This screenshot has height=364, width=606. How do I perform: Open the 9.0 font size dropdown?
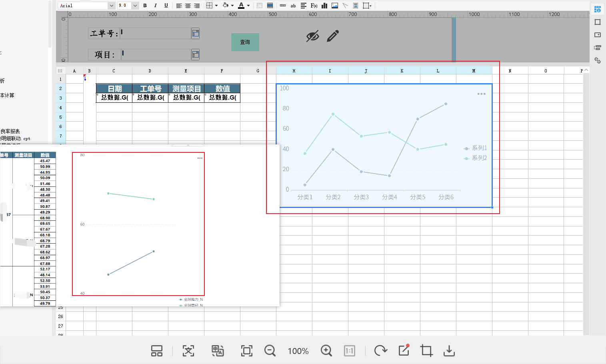pos(135,6)
